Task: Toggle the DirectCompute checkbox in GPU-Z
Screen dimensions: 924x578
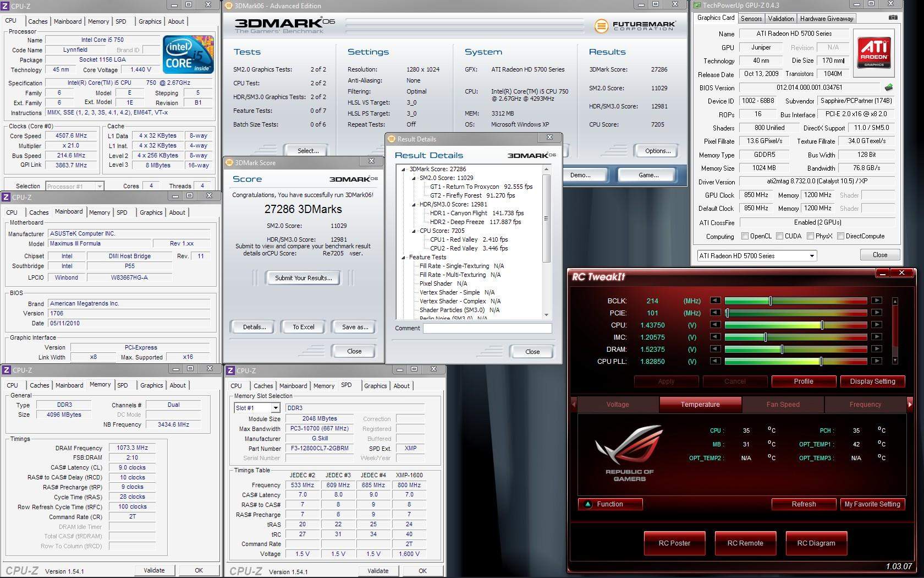Action: pyautogui.click(x=840, y=236)
